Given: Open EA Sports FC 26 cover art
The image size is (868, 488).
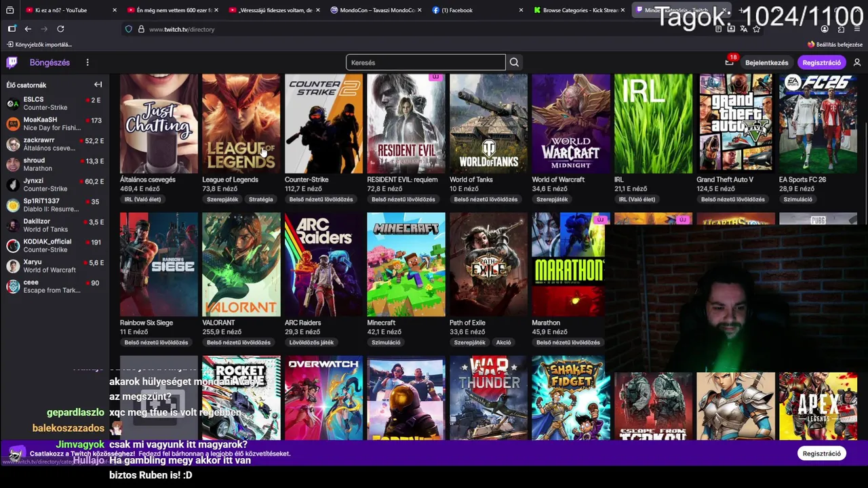Looking at the screenshot, I should 818,123.
